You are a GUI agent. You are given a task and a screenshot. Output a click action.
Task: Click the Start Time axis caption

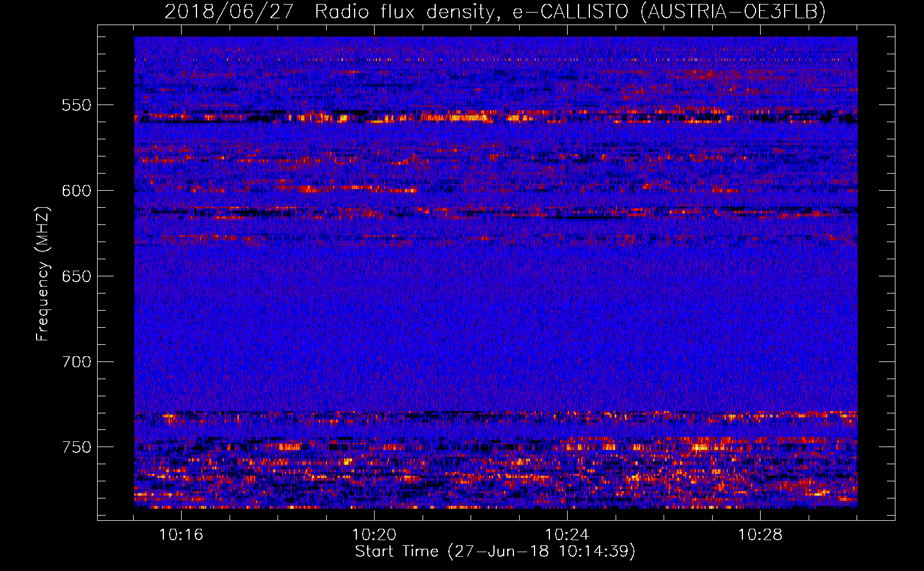[495, 552]
